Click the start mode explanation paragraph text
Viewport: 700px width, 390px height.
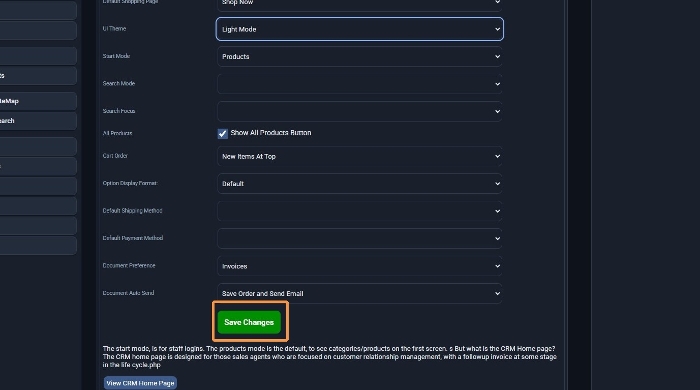coord(329,357)
